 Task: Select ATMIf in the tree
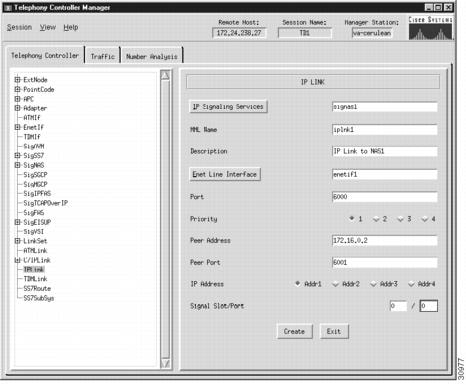click(32, 118)
